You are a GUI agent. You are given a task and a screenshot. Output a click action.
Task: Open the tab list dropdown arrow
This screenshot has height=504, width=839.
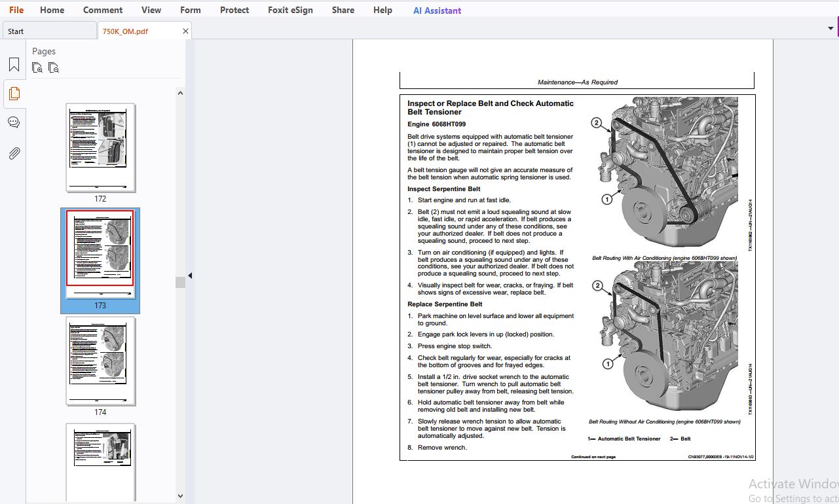click(830, 29)
